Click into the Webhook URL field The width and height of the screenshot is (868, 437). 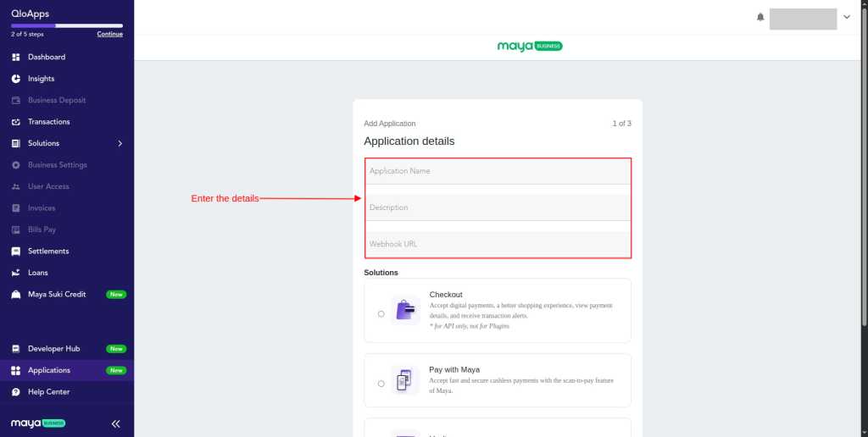tap(498, 244)
